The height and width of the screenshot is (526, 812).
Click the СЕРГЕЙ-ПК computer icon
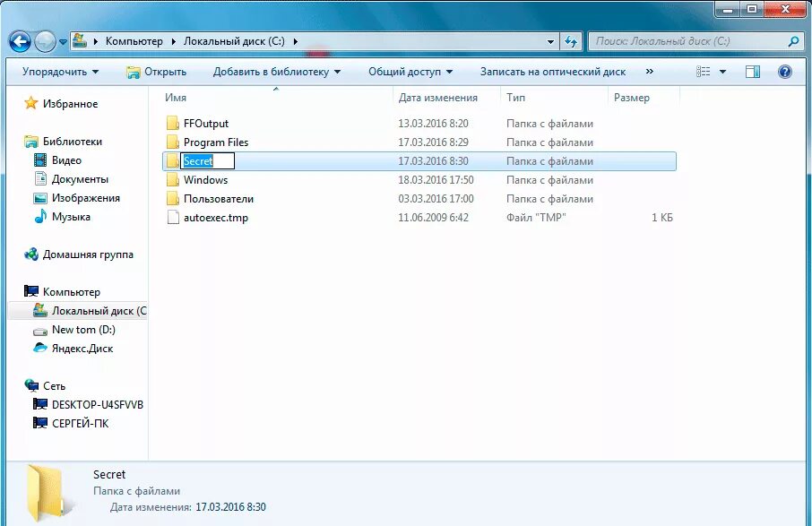pyautogui.click(x=40, y=423)
